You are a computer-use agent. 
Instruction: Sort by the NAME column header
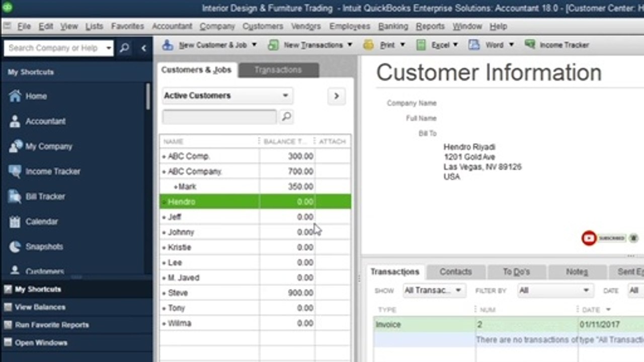tap(209, 141)
